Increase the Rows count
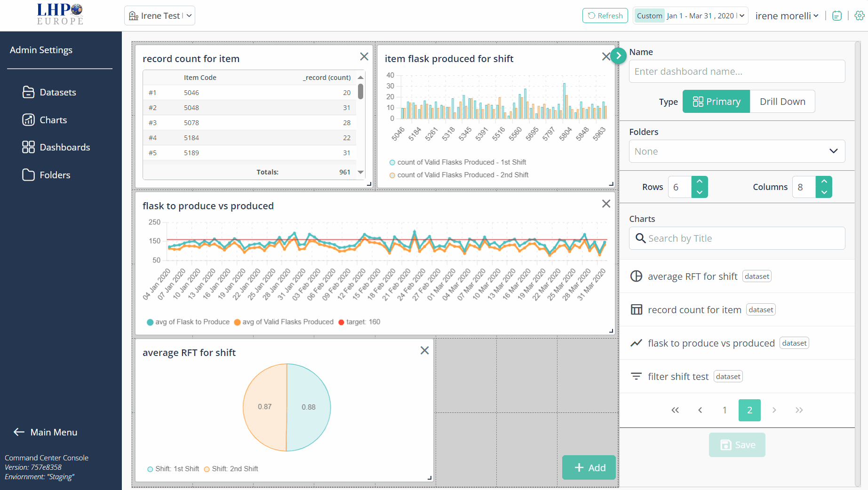The width and height of the screenshot is (868, 490). coord(700,182)
